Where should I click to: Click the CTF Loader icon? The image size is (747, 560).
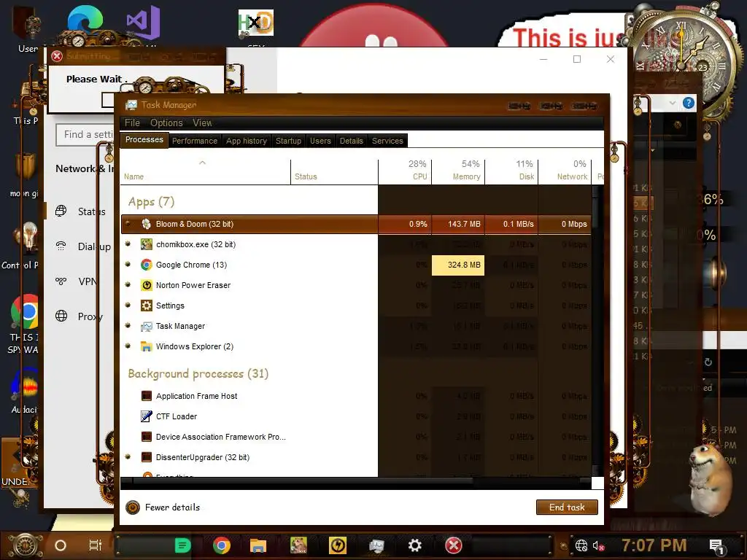pos(146,416)
